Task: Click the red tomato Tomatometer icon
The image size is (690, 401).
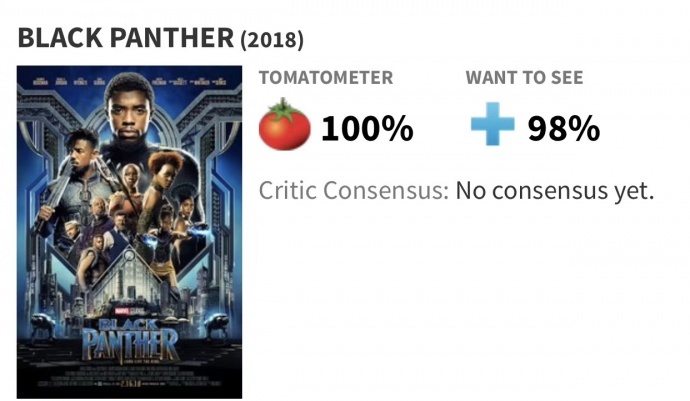Action: pyautogui.click(x=284, y=125)
